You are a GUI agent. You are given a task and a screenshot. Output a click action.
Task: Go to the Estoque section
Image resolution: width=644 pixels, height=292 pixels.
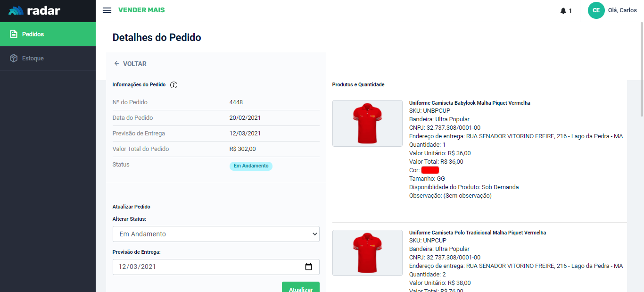pyautogui.click(x=33, y=58)
